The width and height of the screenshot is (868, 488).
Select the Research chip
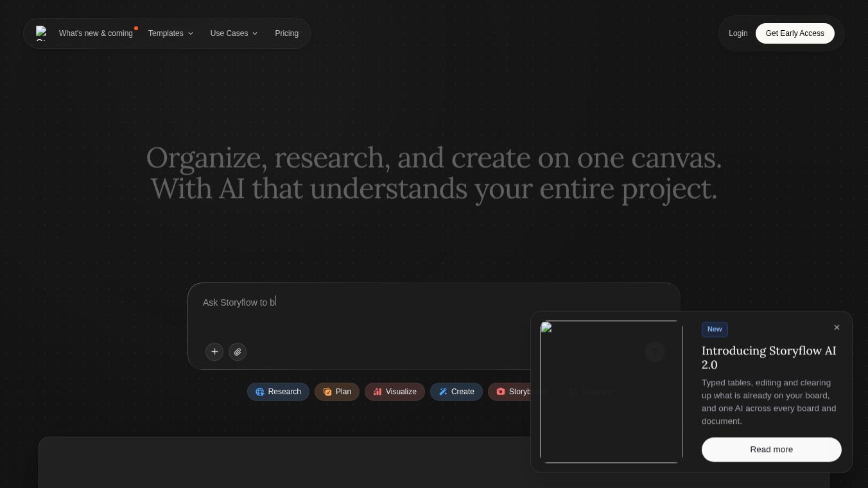(x=278, y=392)
